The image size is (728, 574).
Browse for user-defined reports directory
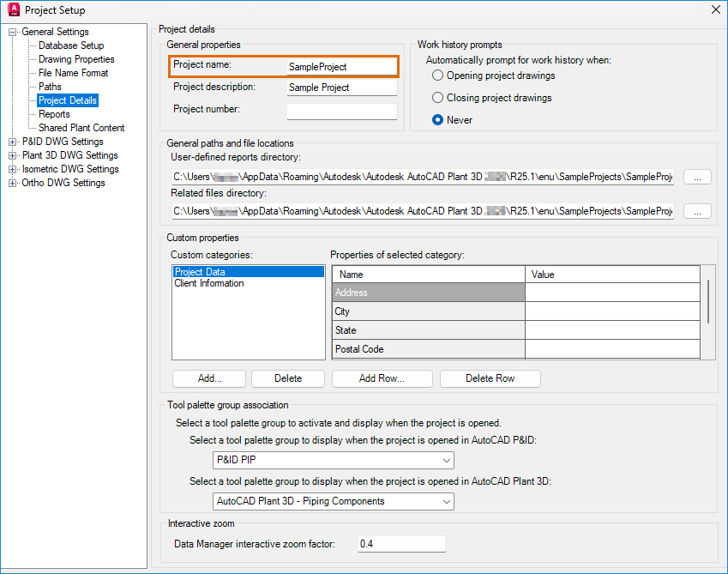[697, 177]
